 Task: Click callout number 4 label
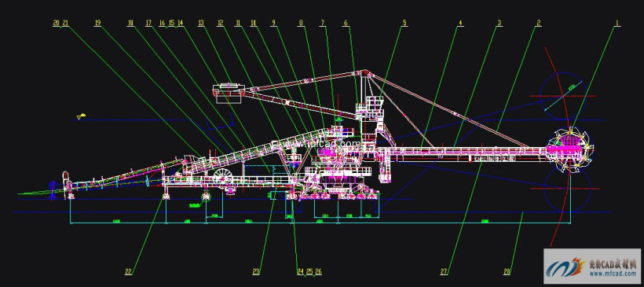point(460,24)
